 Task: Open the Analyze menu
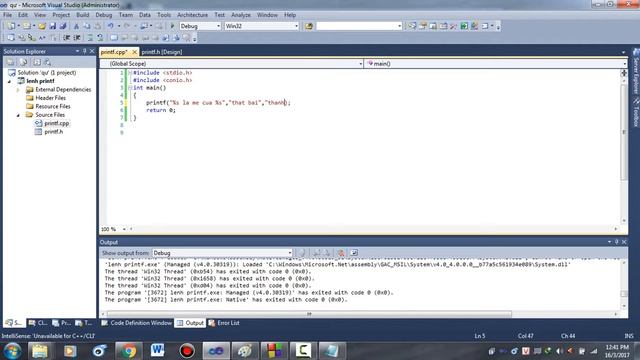coord(241,15)
